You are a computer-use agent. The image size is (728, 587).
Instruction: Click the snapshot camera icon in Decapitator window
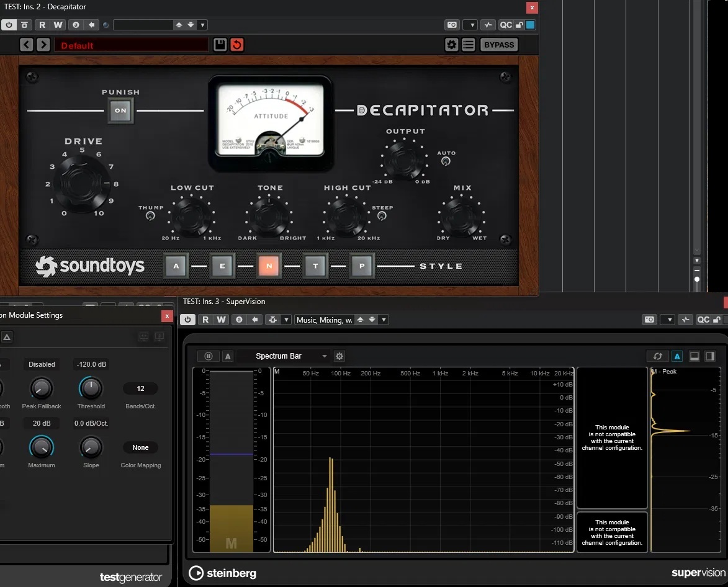tap(452, 25)
